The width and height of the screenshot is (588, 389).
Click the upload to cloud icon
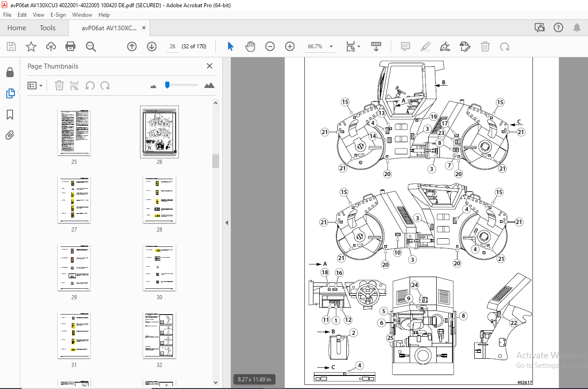pos(51,46)
